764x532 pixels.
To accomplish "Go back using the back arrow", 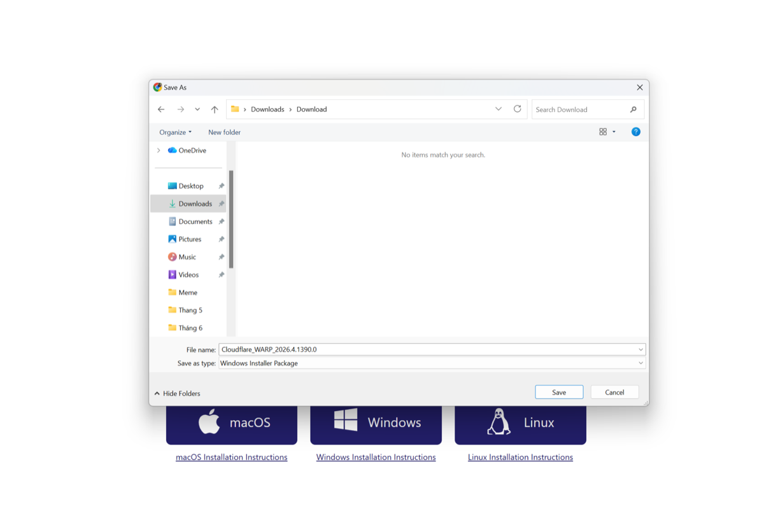I will coord(161,109).
